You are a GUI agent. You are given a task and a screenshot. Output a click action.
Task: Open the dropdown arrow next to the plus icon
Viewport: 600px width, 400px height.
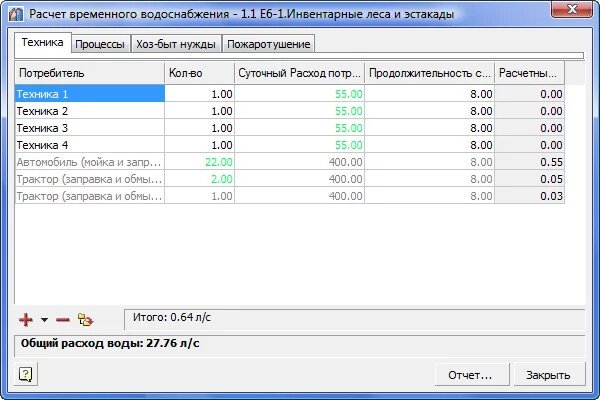tap(44, 320)
